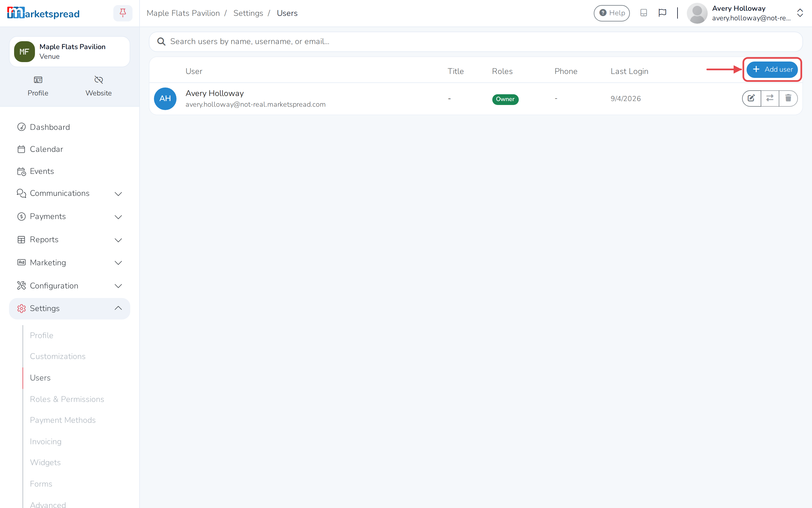
Task: Expand the Reports menu
Action: click(x=69, y=240)
